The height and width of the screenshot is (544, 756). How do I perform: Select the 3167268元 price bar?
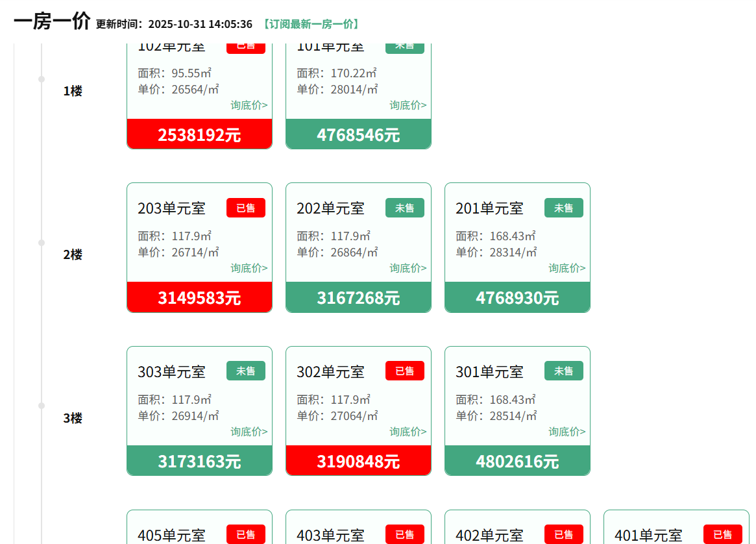click(x=358, y=298)
